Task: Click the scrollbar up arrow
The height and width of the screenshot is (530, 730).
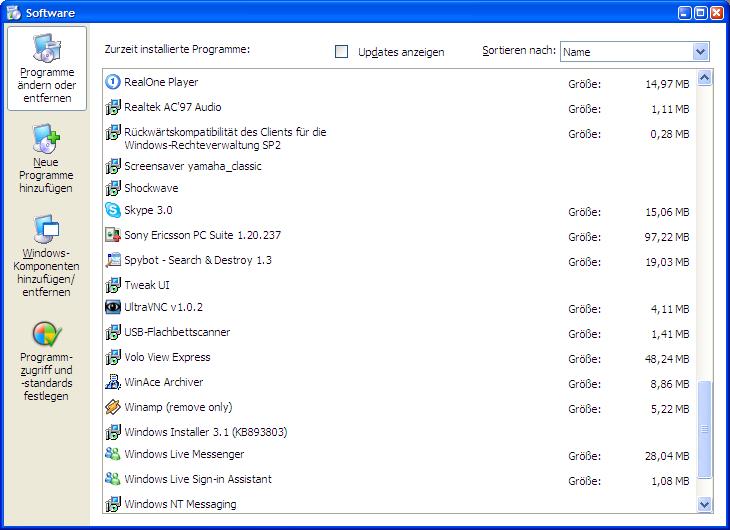Action: 704,78
